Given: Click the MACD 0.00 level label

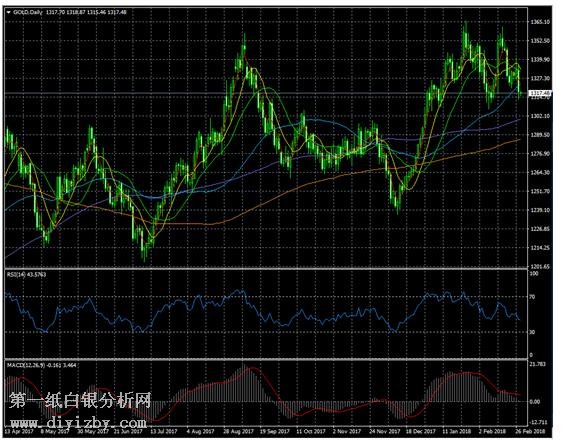Looking at the screenshot, I should tap(535, 402).
